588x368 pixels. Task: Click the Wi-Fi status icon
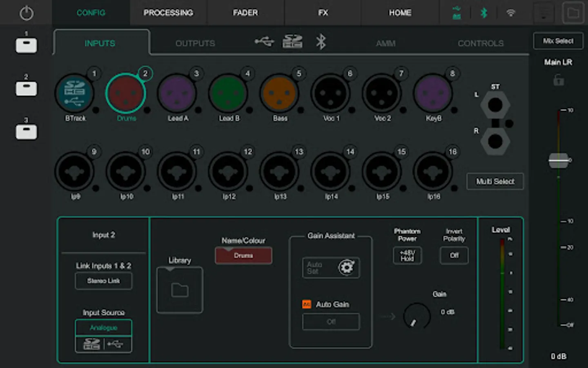pos(510,13)
